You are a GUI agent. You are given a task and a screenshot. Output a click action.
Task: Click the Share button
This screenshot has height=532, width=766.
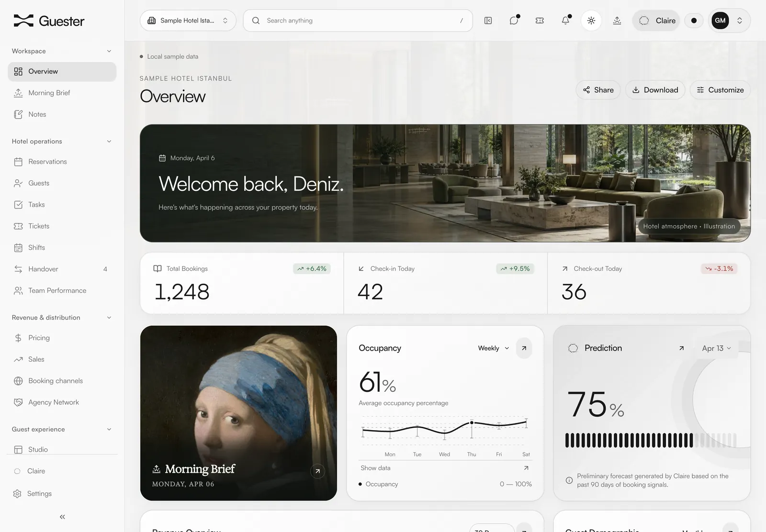tap(598, 90)
